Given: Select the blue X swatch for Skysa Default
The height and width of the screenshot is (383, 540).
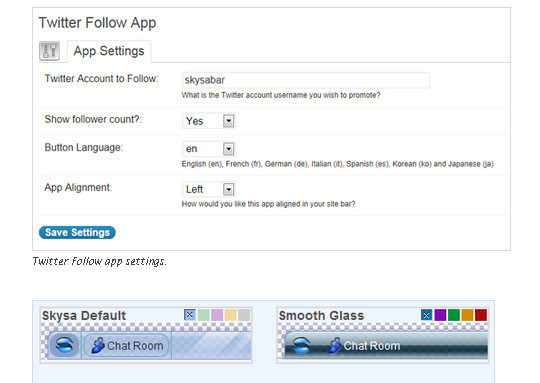Looking at the screenshot, I should click(x=190, y=314).
